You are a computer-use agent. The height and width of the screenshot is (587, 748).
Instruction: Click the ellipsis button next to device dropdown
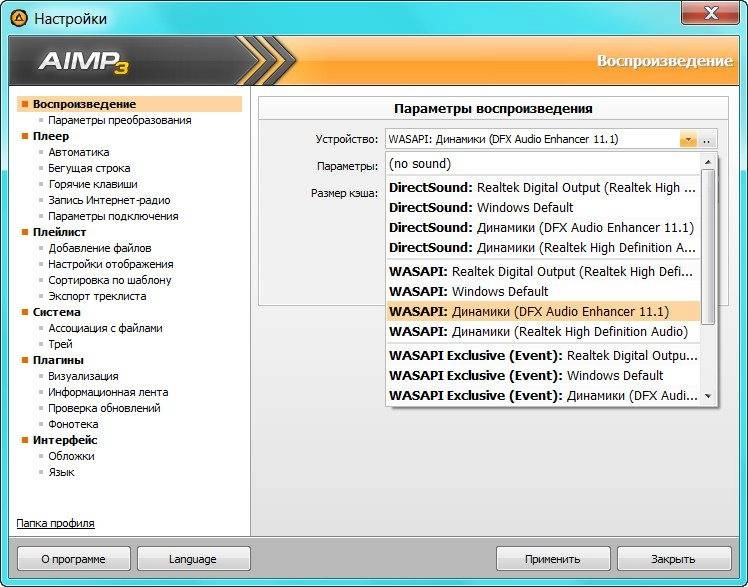coord(707,140)
